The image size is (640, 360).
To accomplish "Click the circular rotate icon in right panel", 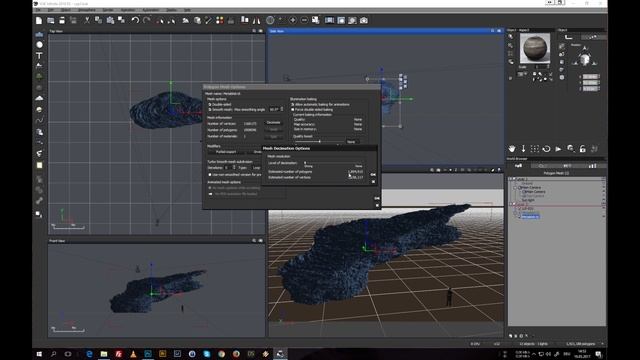I will [547, 149].
